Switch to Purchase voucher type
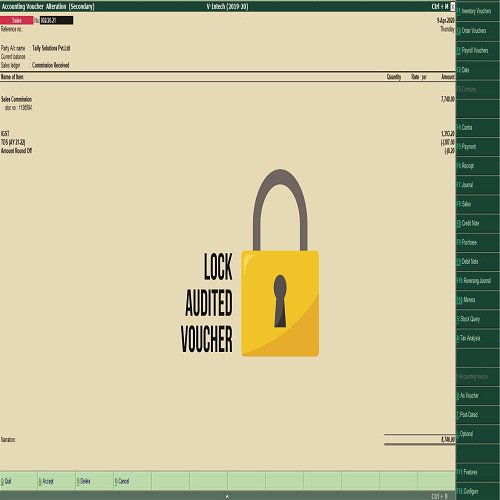Viewport: 500px width, 500px height. tap(478, 242)
